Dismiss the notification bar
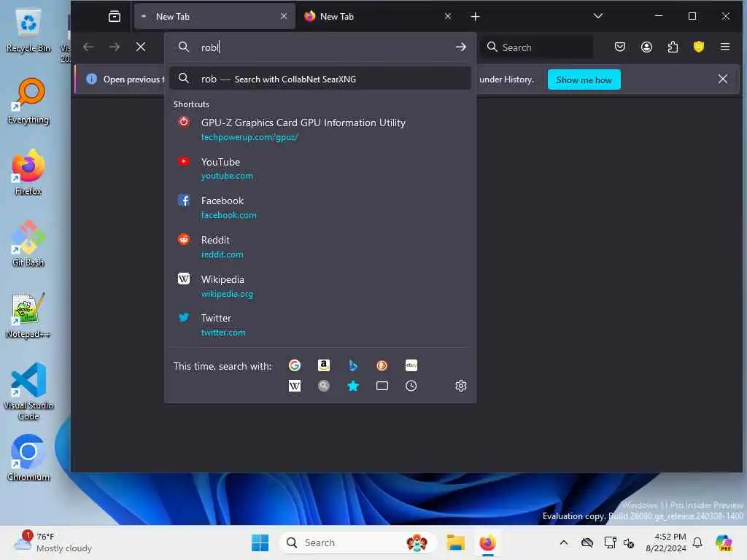 coord(723,79)
